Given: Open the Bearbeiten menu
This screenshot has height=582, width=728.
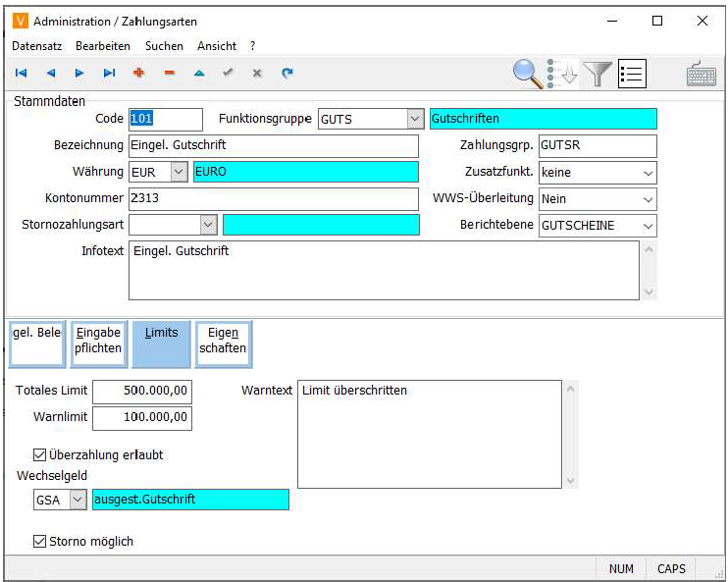Looking at the screenshot, I should pyautogui.click(x=103, y=46).
